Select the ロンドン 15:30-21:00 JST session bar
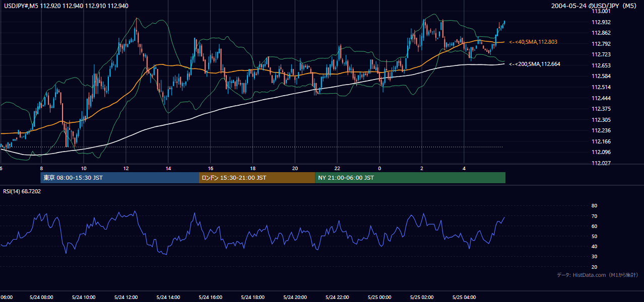 click(257, 178)
